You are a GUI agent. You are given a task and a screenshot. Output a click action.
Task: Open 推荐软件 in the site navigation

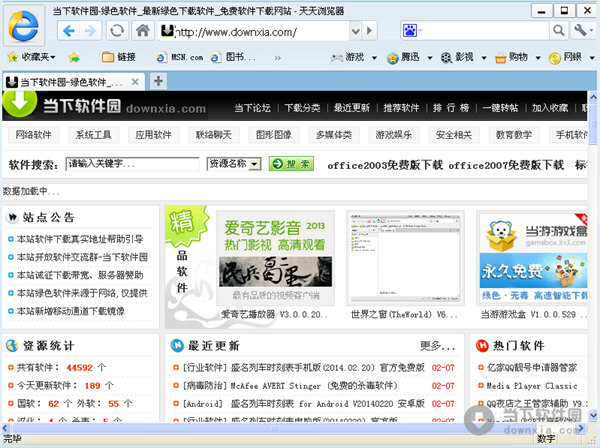[x=401, y=108]
